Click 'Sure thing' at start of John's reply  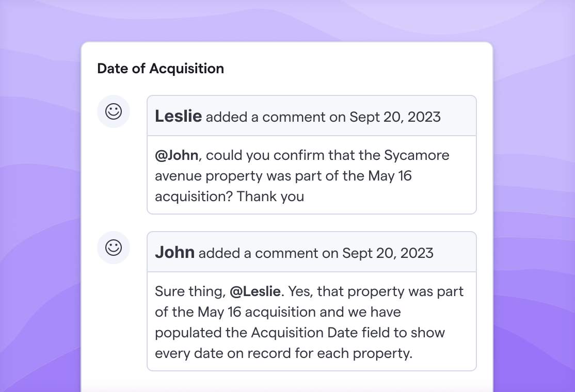[x=190, y=291]
